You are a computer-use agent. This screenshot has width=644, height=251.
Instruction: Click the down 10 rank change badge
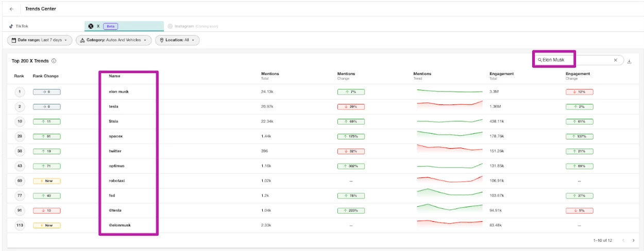46,210
